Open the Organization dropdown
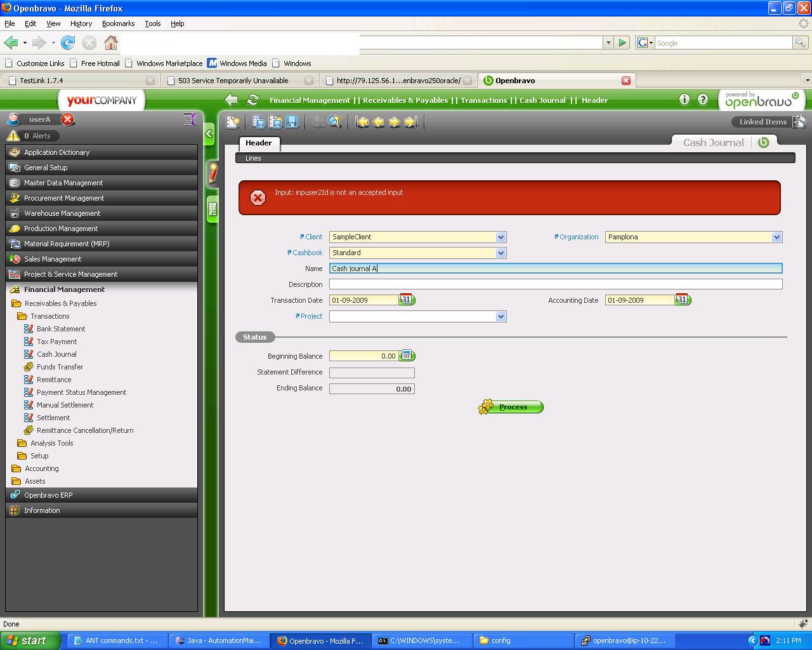Screen dimensions: 812x650 pyautogui.click(x=776, y=237)
